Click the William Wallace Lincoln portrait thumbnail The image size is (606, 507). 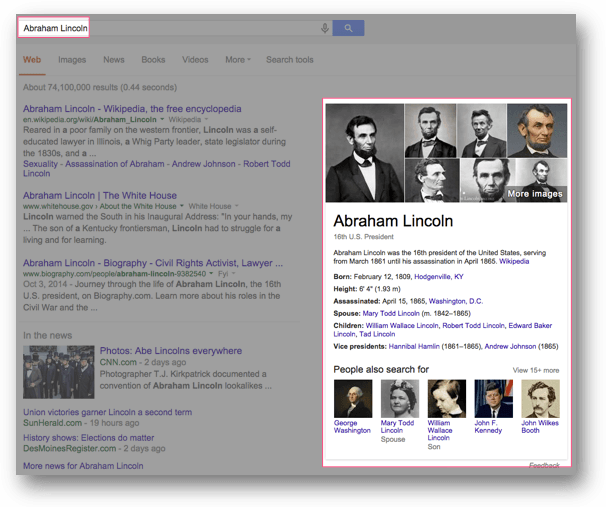(447, 398)
